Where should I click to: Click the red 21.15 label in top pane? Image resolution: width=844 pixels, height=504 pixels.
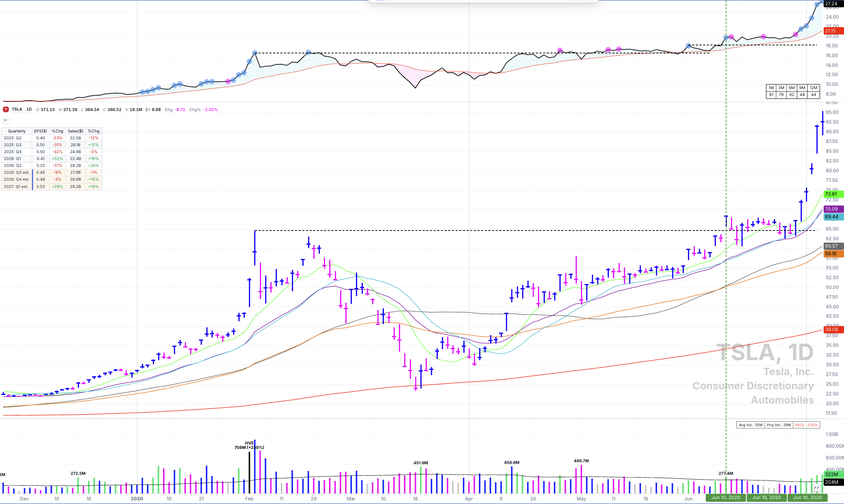[x=833, y=31]
